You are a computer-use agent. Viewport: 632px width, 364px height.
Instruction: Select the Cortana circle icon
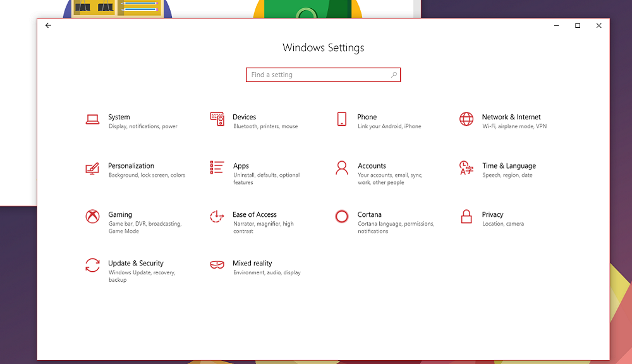(x=342, y=216)
